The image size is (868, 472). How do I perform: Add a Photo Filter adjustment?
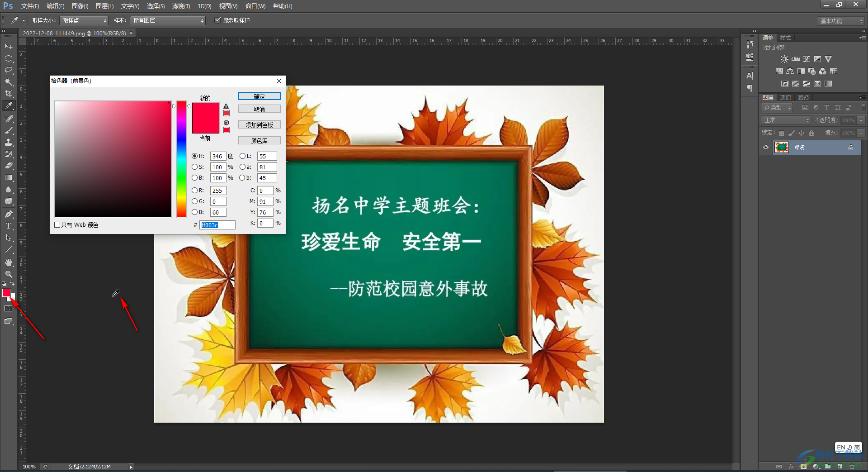click(x=812, y=72)
